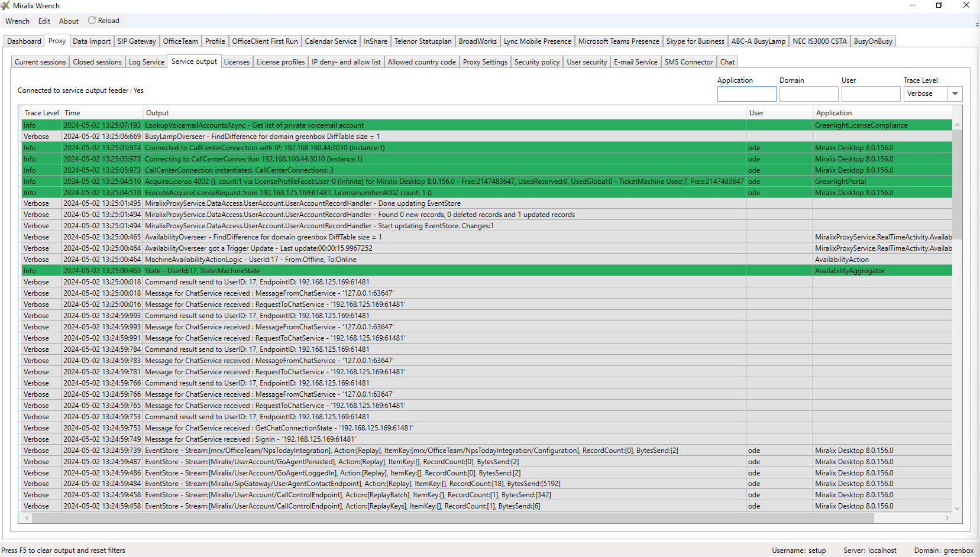Open the Proxy Settings sub-tab

coord(485,62)
